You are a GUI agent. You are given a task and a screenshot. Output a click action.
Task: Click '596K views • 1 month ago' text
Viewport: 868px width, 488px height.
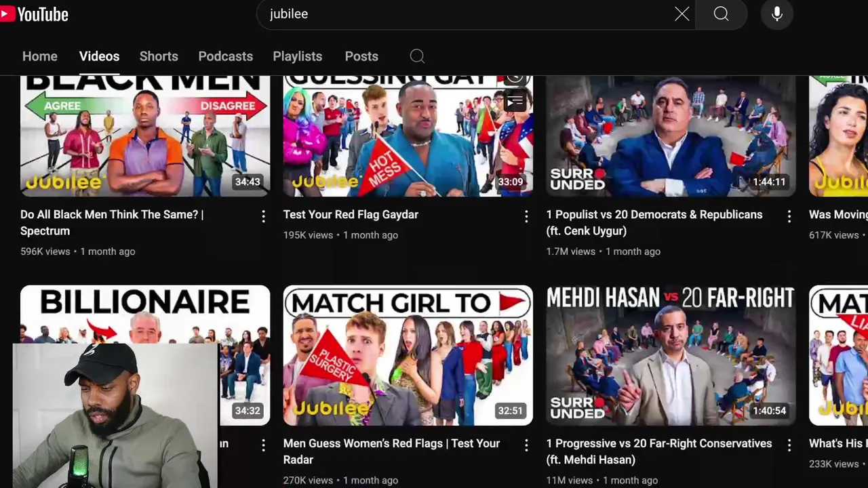pyautogui.click(x=77, y=251)
